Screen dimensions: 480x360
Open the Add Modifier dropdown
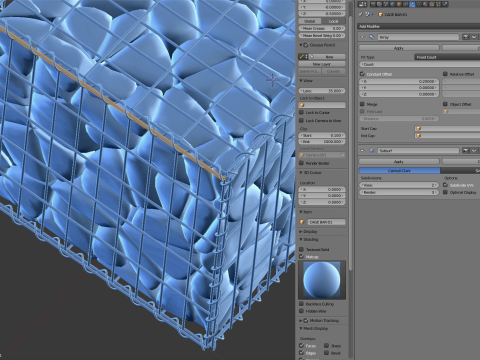pyautogui.click(x=419, y=26)
